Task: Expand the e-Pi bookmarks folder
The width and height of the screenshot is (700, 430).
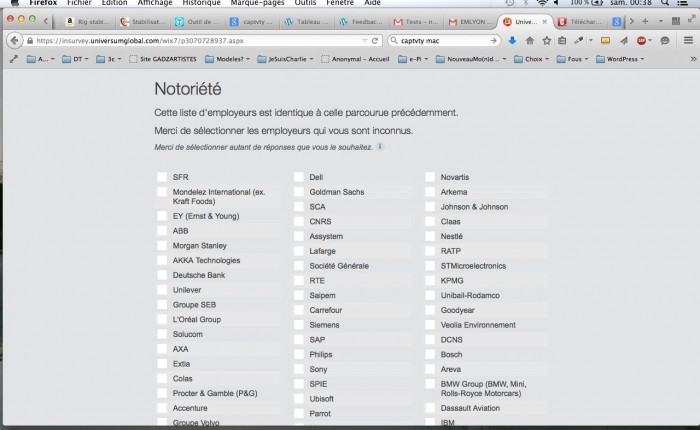Action: pyautogui.click(x=413, y=59)
